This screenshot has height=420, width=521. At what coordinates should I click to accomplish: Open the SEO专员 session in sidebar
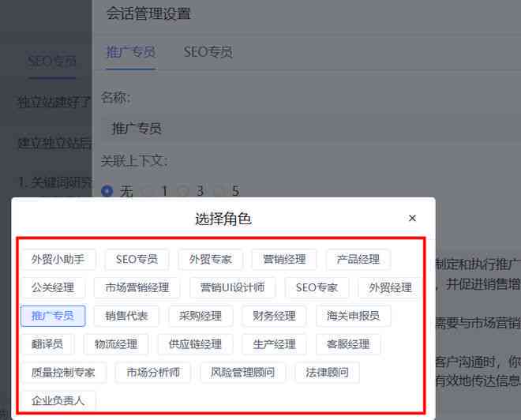pos(52,62)
